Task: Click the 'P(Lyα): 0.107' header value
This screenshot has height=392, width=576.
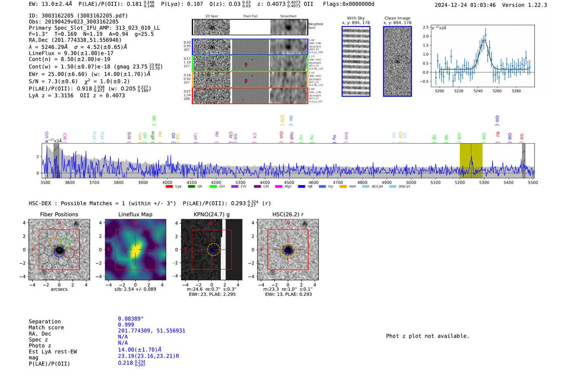Action: 182,4
